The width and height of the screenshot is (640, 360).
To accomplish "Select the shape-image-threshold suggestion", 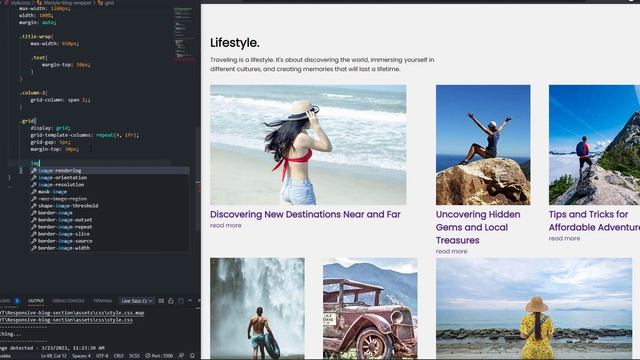I will [109, 206].
